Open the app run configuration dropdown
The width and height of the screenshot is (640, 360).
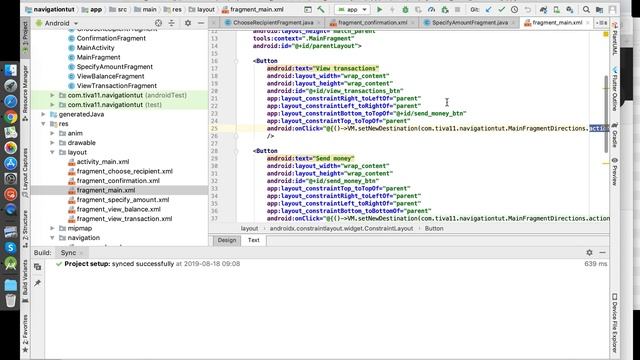click(352, 9)
